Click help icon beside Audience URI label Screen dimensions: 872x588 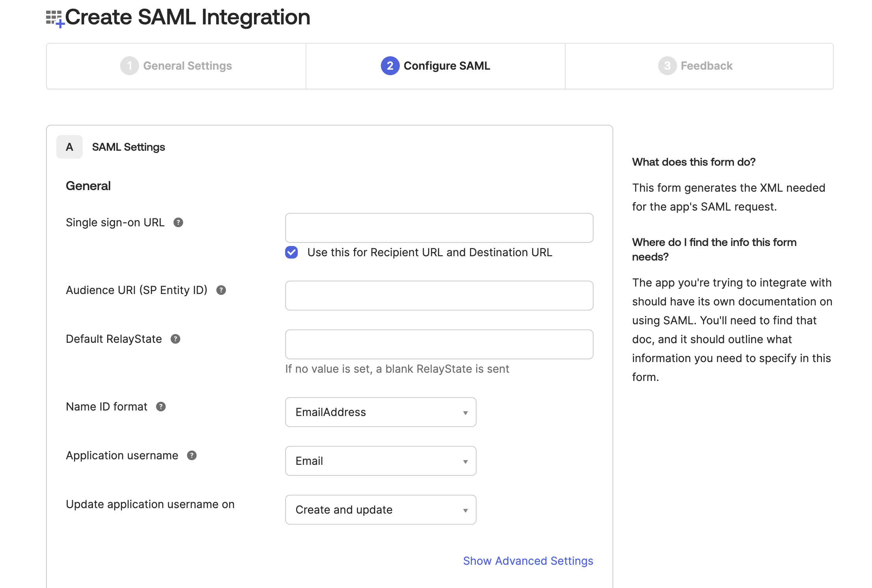point(221,290)
